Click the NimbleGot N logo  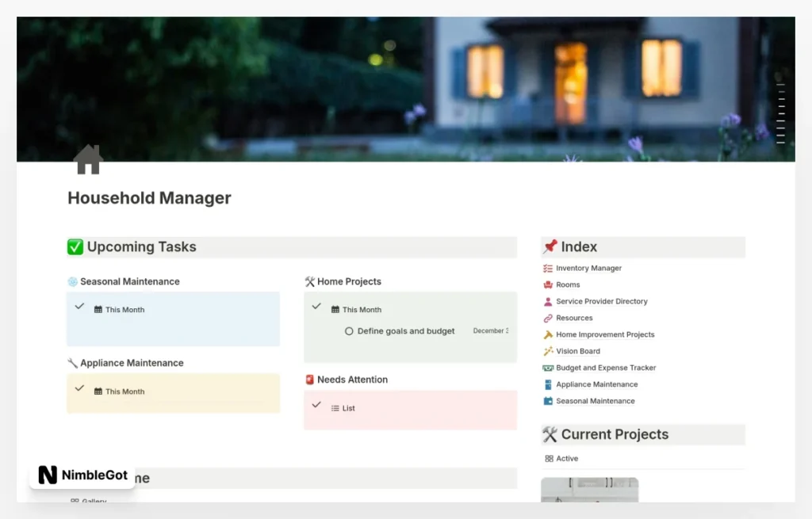(x=48, y=475)
